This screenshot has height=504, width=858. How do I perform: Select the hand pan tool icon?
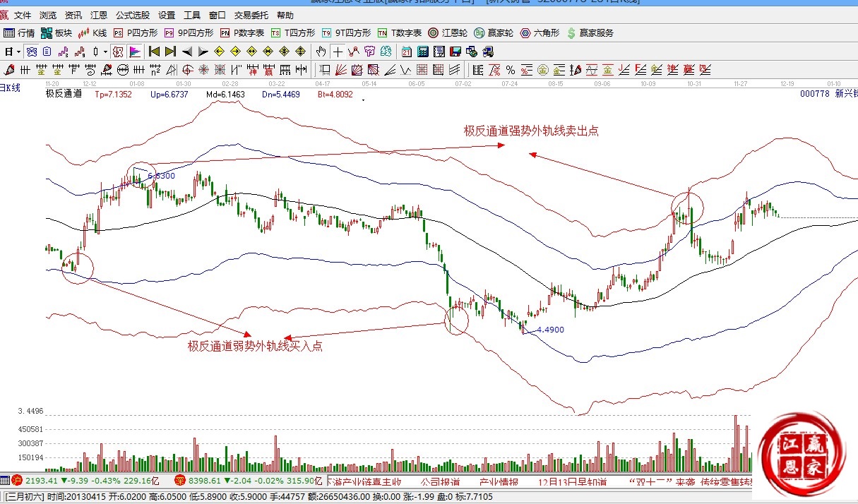(x=321, y=52)
